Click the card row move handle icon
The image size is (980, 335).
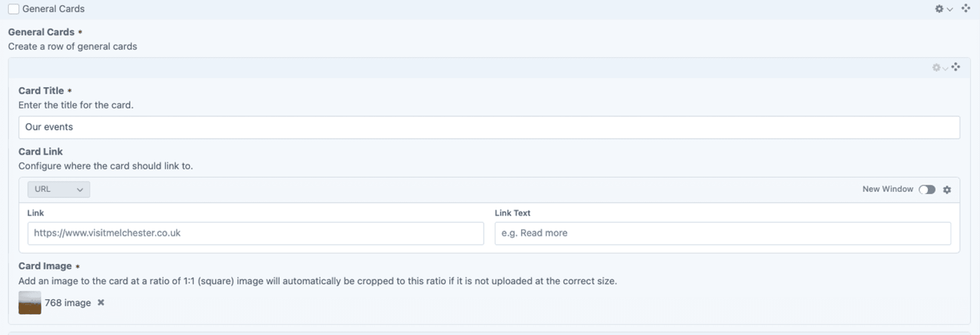955,67
